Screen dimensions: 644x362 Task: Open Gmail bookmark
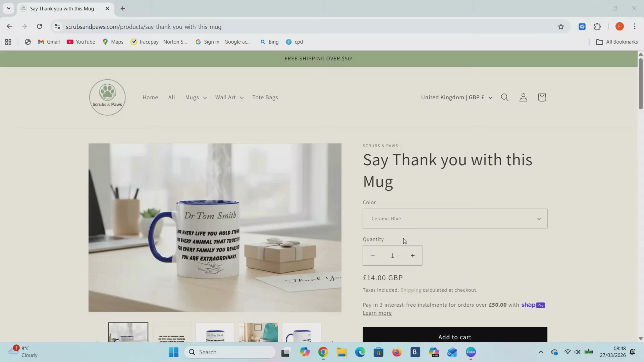[x=49, y=42]
